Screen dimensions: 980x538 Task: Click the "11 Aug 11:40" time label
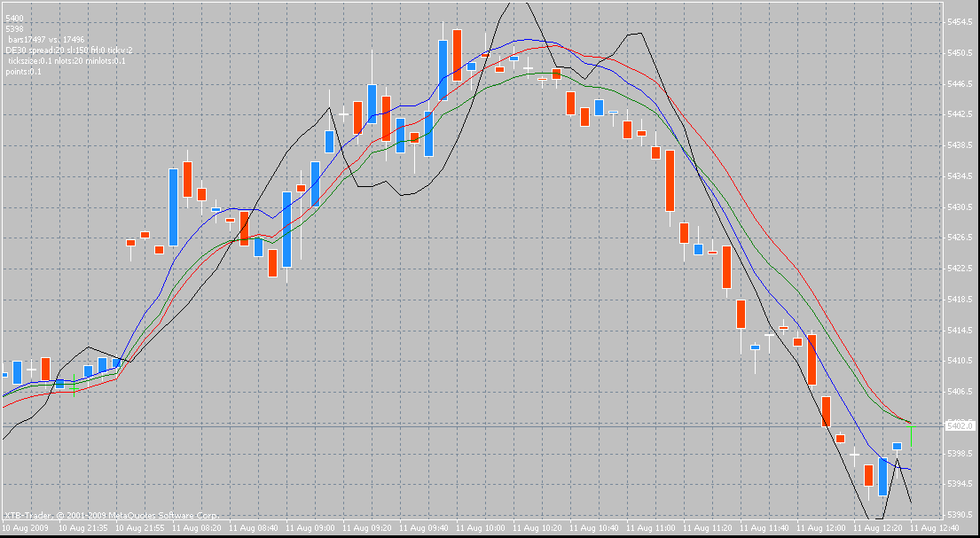(x=763, y=528)
